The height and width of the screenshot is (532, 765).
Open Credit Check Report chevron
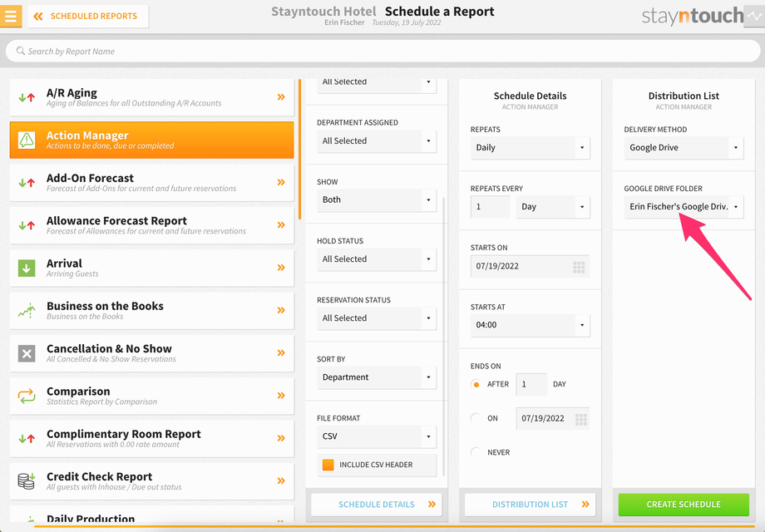point(281,480)
